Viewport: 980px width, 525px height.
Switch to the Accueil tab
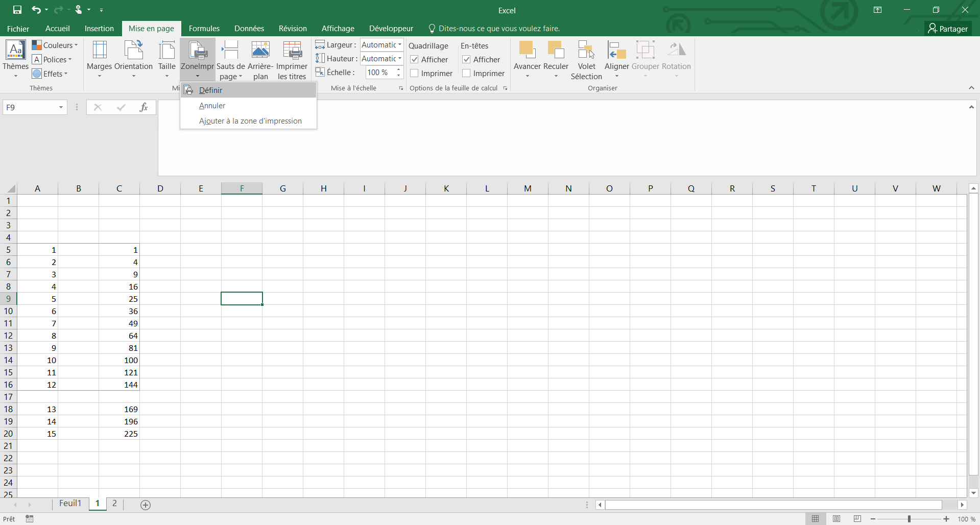click(57, 29)
